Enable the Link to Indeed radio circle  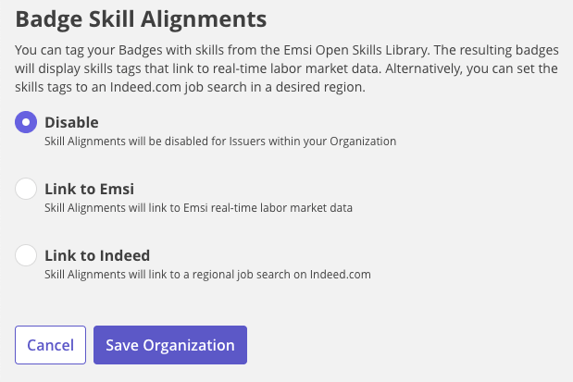tap(26, 255)
